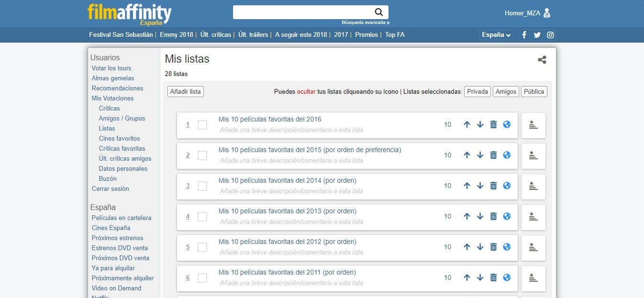Delete the 2012 favorites list
Image resolution: width=644 pixels, height=298 pixels.
point(493,247)
